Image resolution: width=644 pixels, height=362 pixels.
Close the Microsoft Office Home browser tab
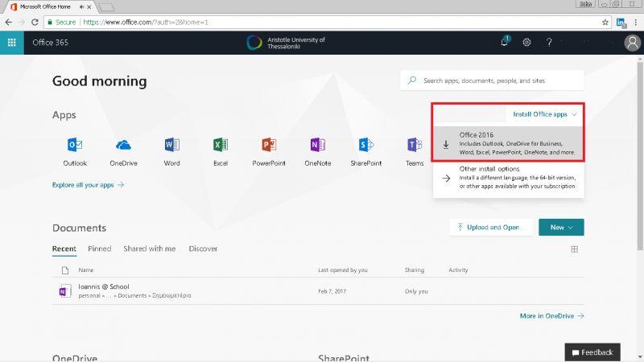(x=89, y=7)
